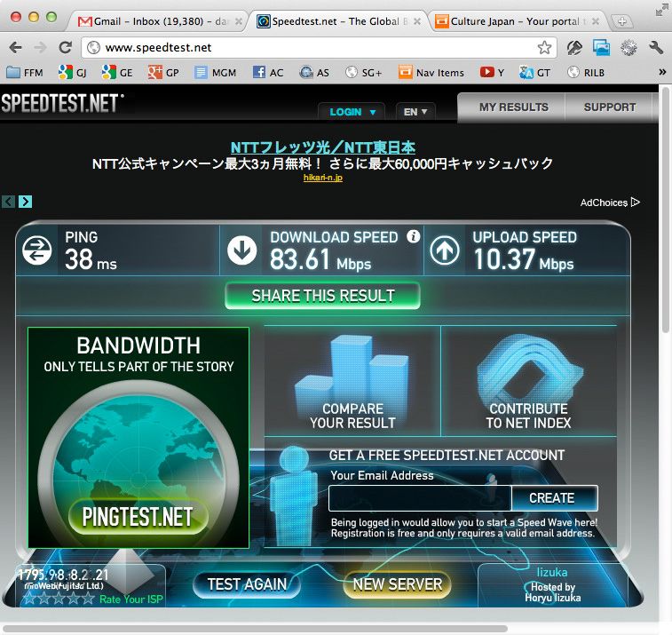
Task: Click the horizontal scrollbar at page bottom
Action: 266,629
